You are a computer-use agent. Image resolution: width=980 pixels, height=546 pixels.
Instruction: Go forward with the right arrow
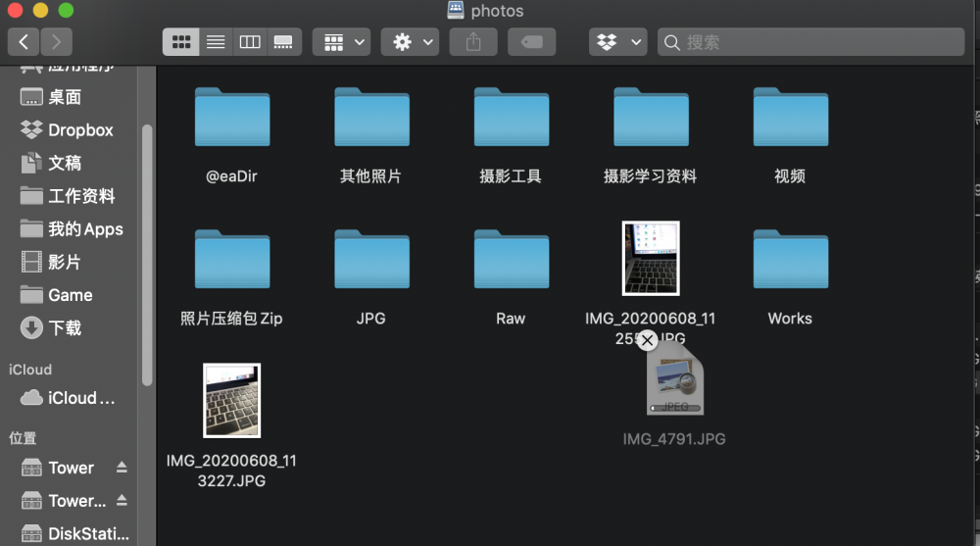tap(56, 42)
